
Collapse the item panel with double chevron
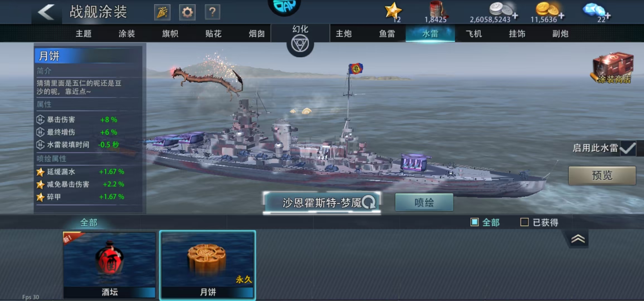pyautogui.click(x=578, y=239)
